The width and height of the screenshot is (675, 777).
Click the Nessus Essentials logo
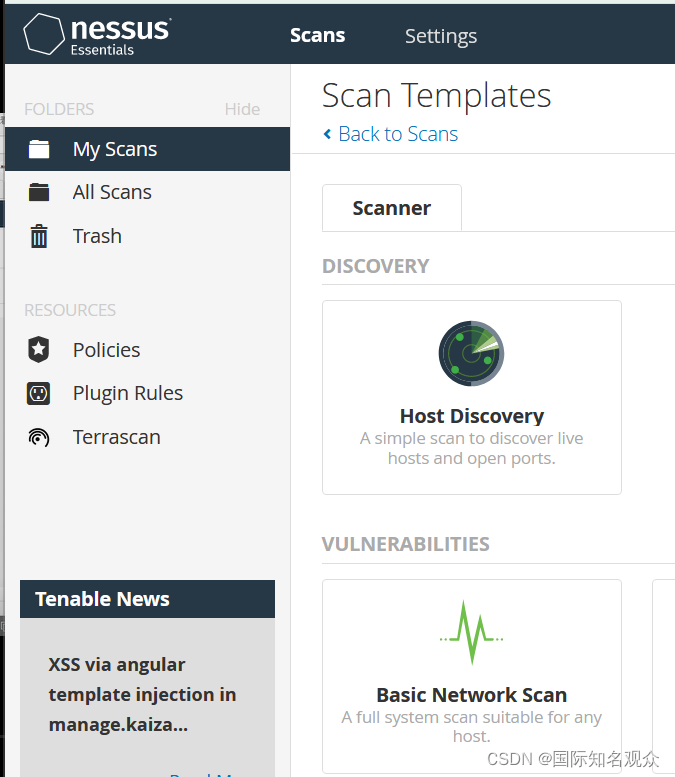pyautogui.click(x=97, y=35)
